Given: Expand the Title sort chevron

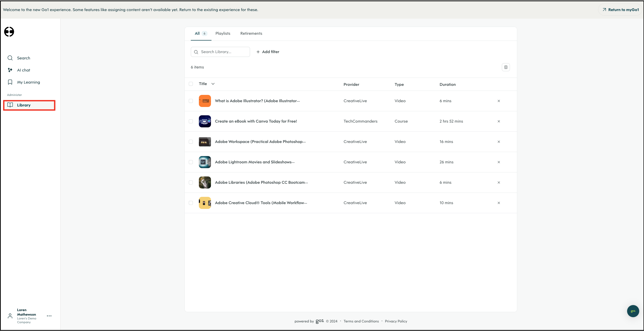Looking at the screenshot, I should [x=213, y=84].
